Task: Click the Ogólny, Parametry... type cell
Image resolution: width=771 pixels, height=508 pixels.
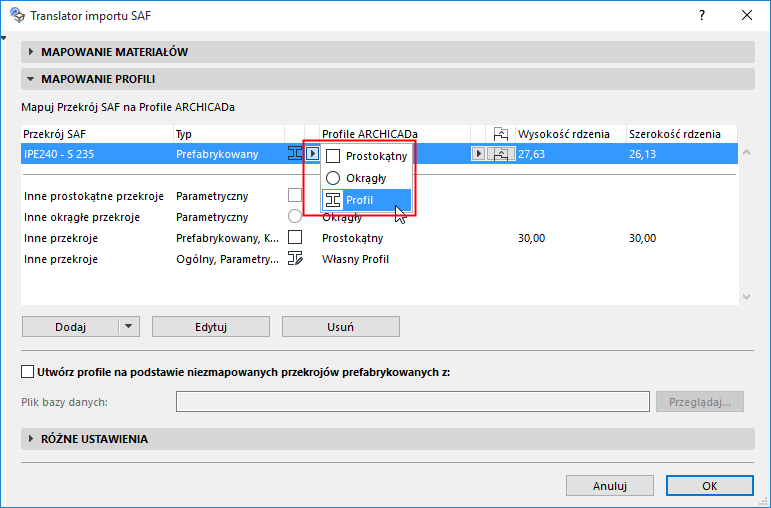Action: [x=227, y=259]
